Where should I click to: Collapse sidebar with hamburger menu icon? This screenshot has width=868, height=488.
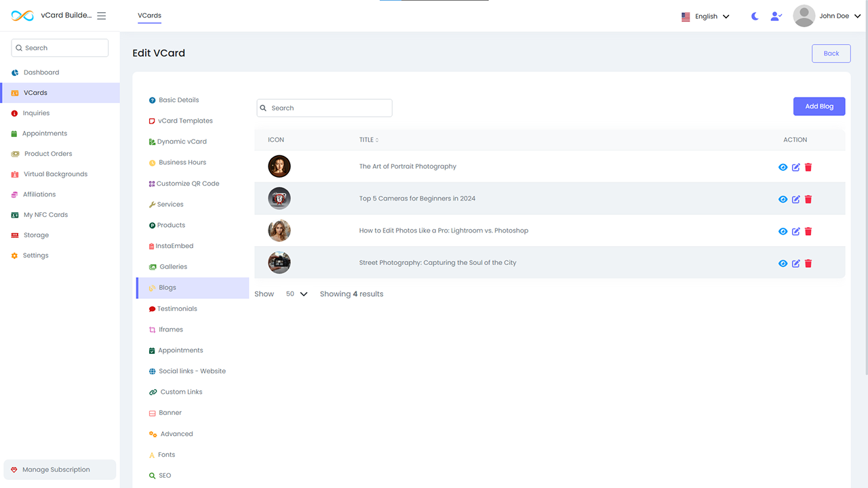click(x=102, y=16)
